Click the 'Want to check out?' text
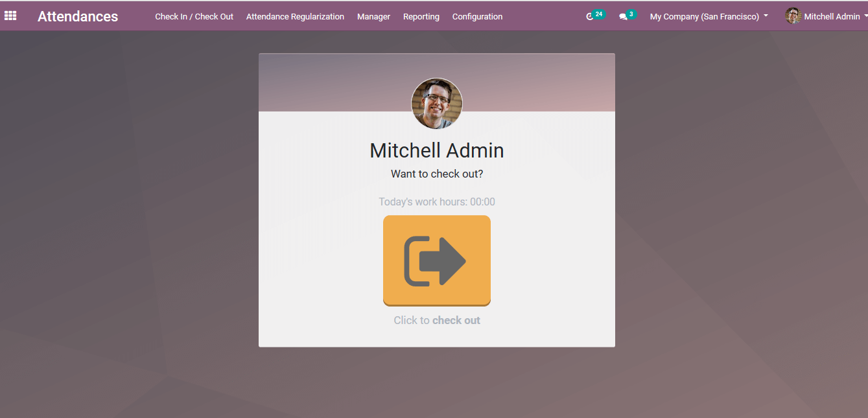Viewport: 868px width, 418px height. coord(437,174)
